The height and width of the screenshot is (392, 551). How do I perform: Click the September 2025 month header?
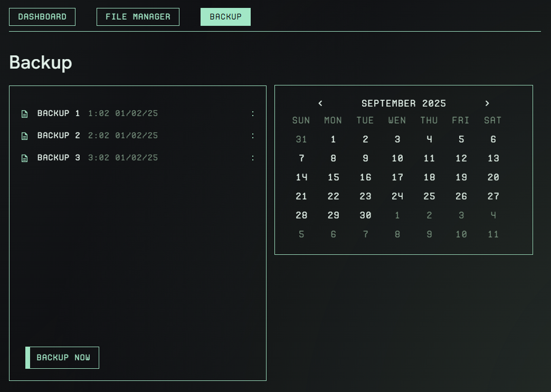(x=404, y=103)
